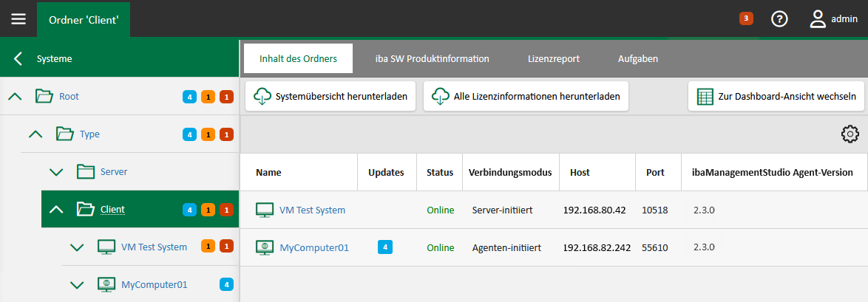
Task: Open the iba SW Produktinformation tab
Action: [x=432, y=58]
